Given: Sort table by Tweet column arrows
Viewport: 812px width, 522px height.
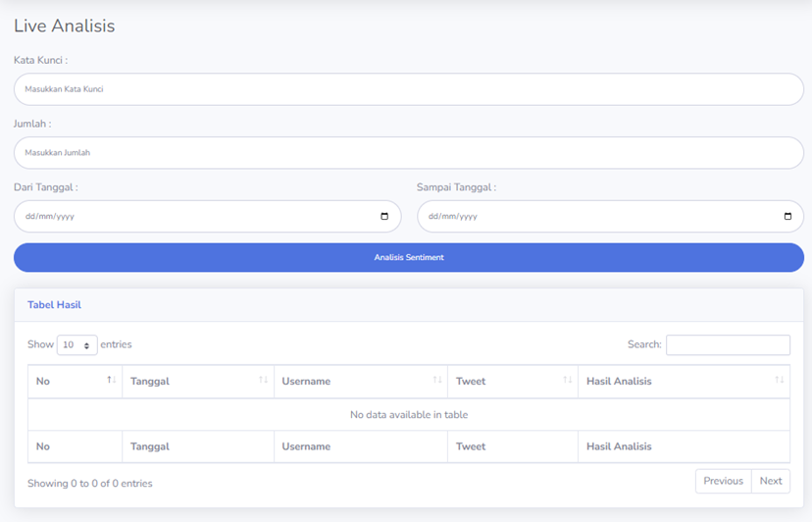Looking at the screenshot, I should coord(567,381).
